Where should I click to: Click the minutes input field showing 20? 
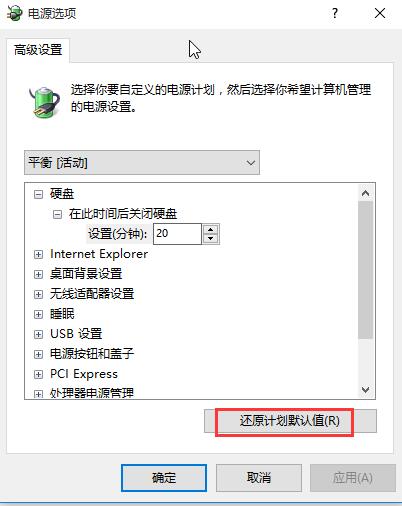(x=177, y=234)
